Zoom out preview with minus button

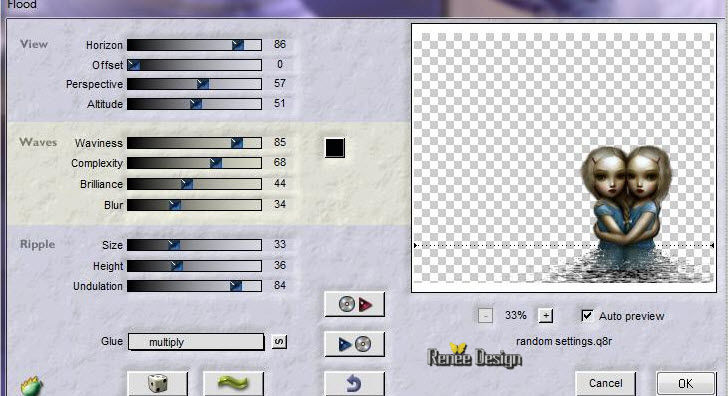click(x=485, y=316)
